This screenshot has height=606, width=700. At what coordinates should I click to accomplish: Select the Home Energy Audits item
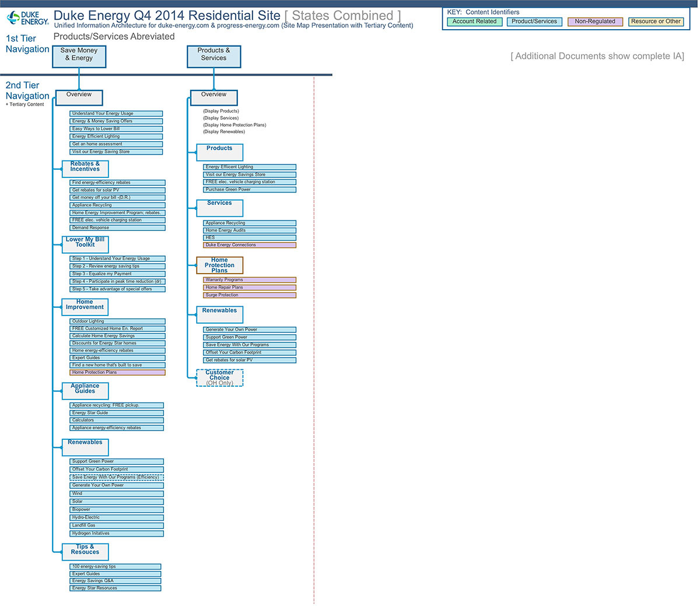250,230
